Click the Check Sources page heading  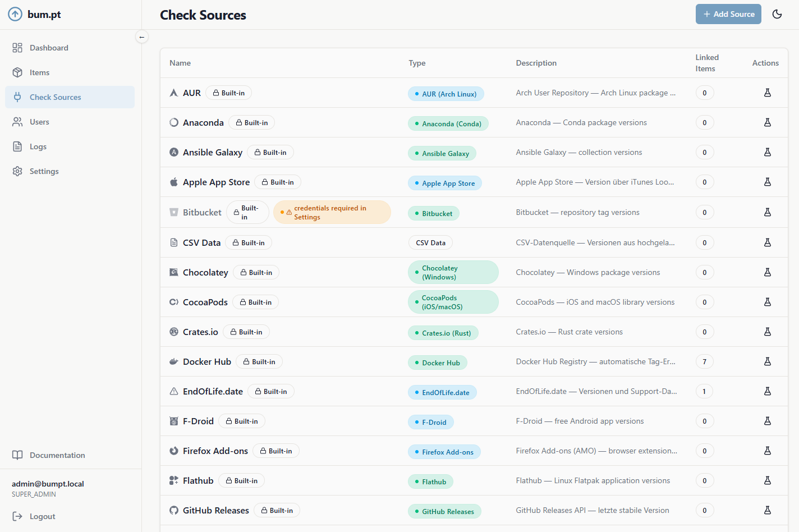203,15
